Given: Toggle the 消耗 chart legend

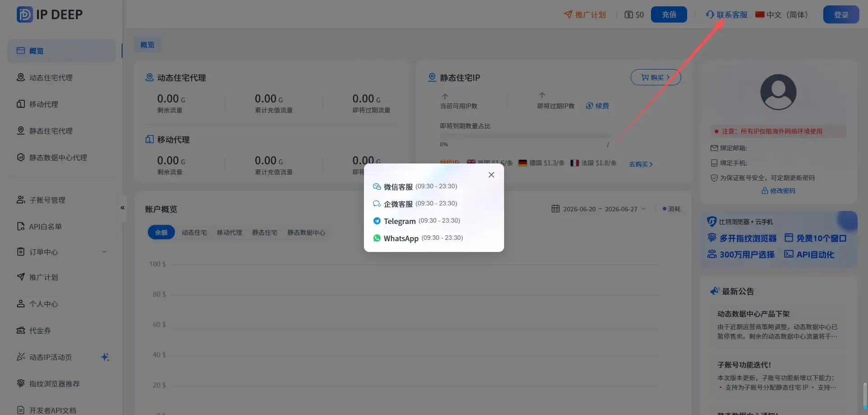Looking at the screenshot, I should click(672, 209).
